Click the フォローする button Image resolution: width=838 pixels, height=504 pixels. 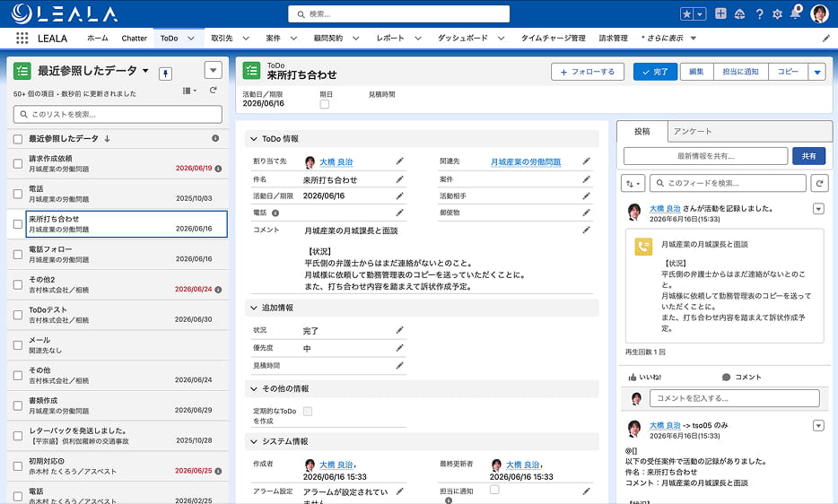pos(588,72)
